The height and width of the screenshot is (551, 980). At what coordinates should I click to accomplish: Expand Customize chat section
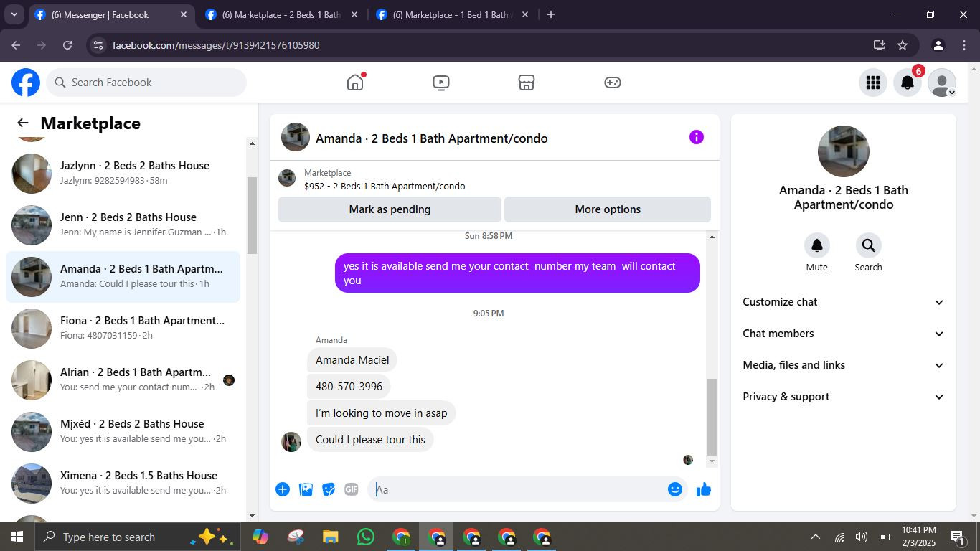tap(843, 302)
